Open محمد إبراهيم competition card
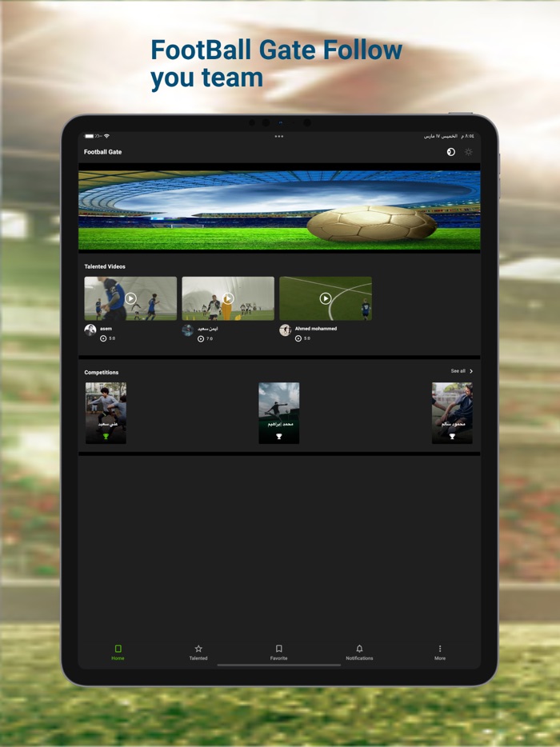The image size is (560, 747). [x=279, y=413]
